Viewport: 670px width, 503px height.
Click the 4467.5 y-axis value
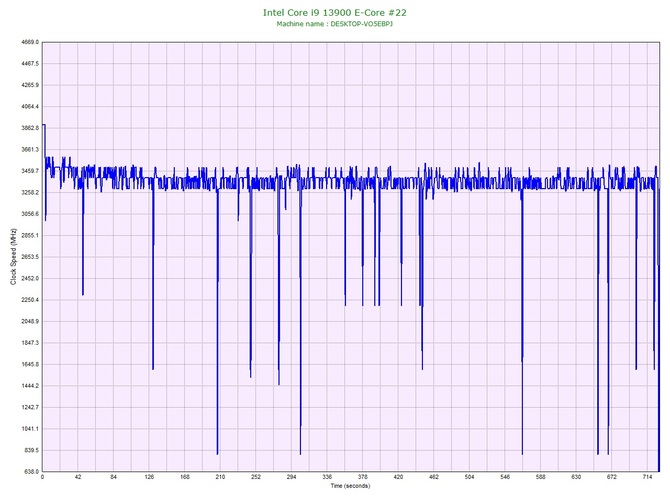30,64
